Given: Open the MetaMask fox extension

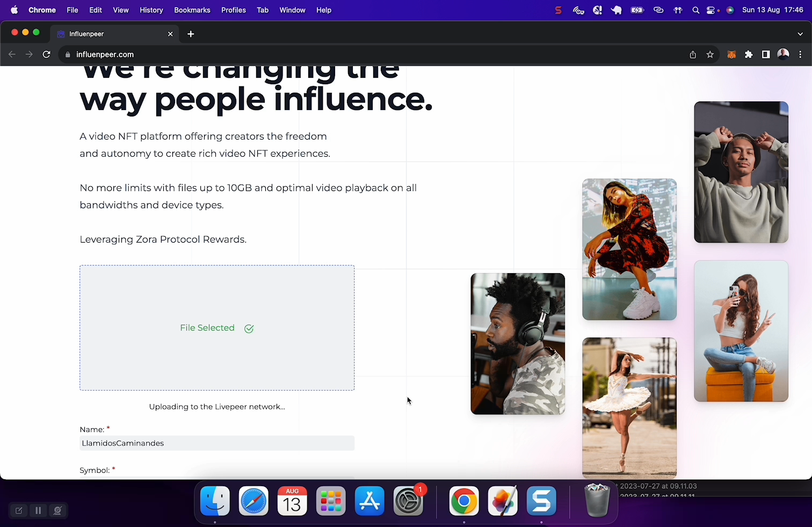Looking at the screenshot, I should [x=731, y=54].
